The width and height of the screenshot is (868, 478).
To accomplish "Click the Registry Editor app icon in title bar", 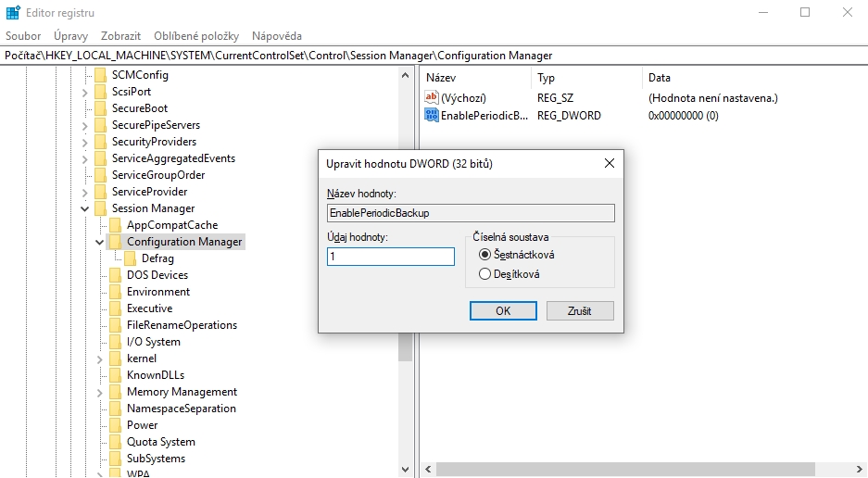I will pos(13,12).
